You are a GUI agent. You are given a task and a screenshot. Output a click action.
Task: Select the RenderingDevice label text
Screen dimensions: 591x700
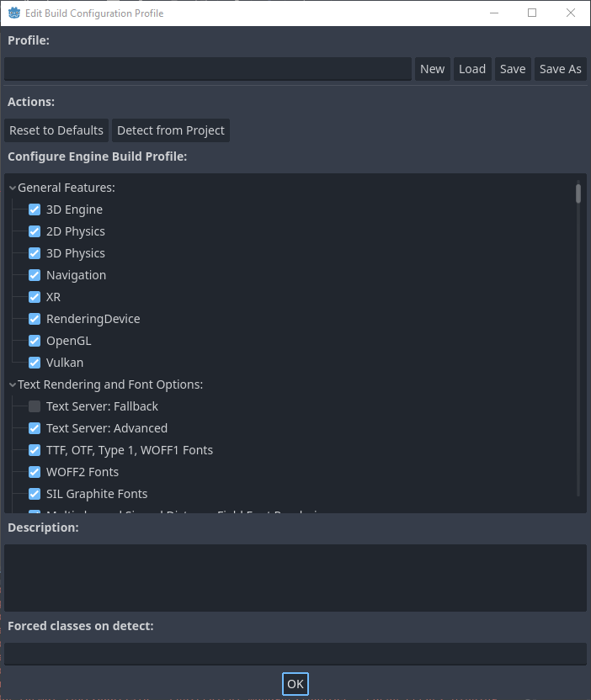(x=93, y=319)
